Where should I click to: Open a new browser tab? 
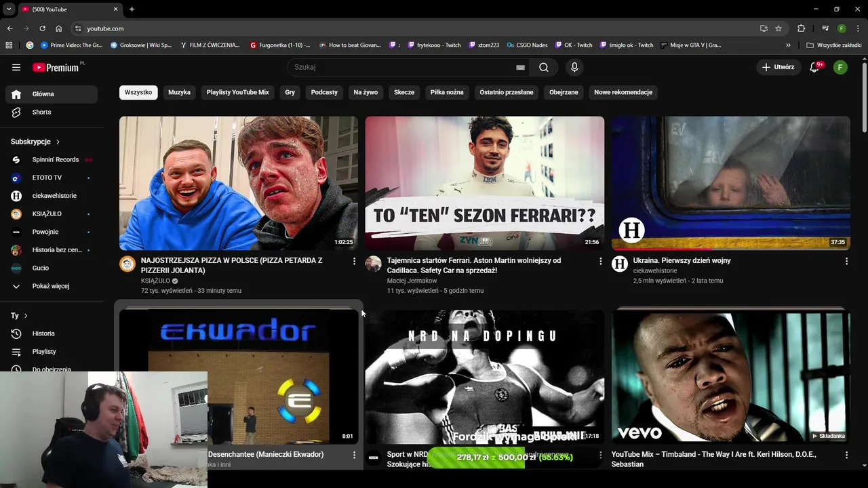click(132, 9)
